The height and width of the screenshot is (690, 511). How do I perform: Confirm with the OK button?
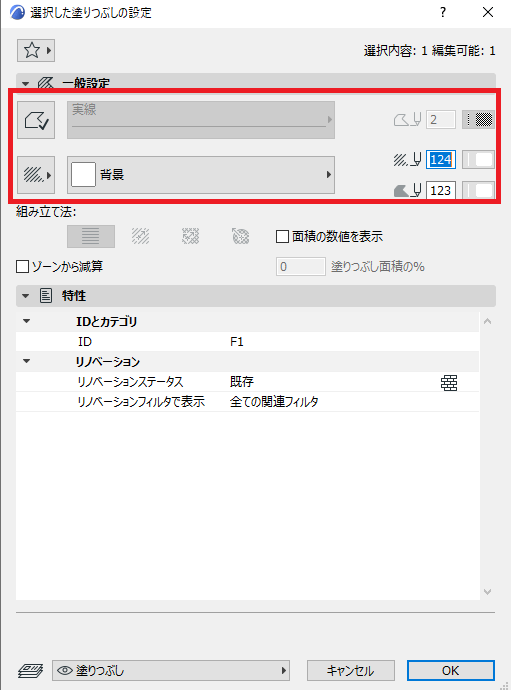click(451, 671)
